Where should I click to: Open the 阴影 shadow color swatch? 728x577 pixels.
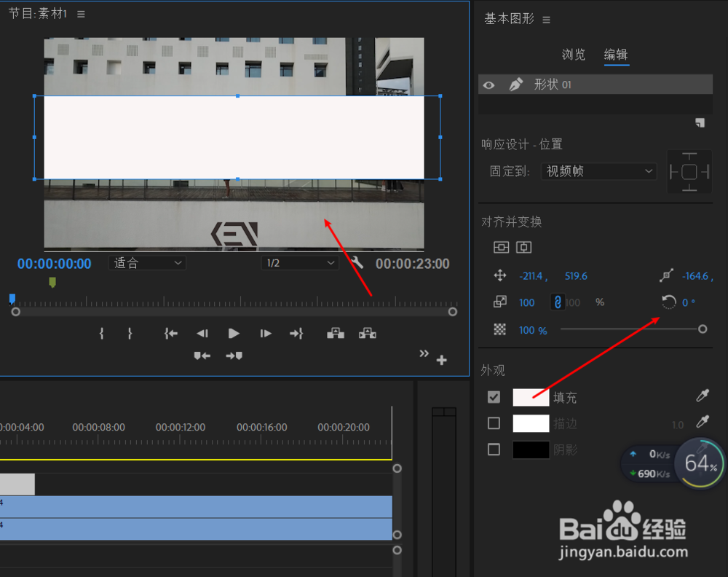[x=531, y=450]
